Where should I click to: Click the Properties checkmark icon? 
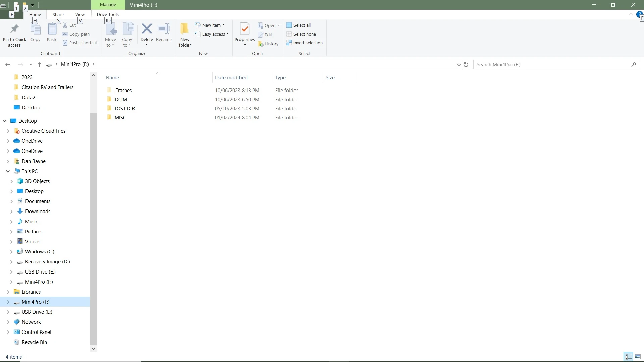click(x=245, y=29)
